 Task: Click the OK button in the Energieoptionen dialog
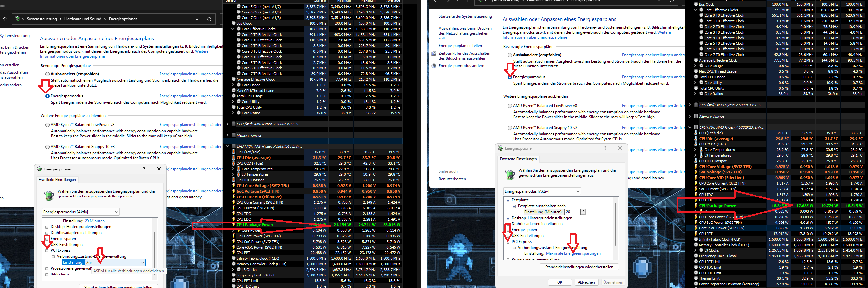click(560, 282)
